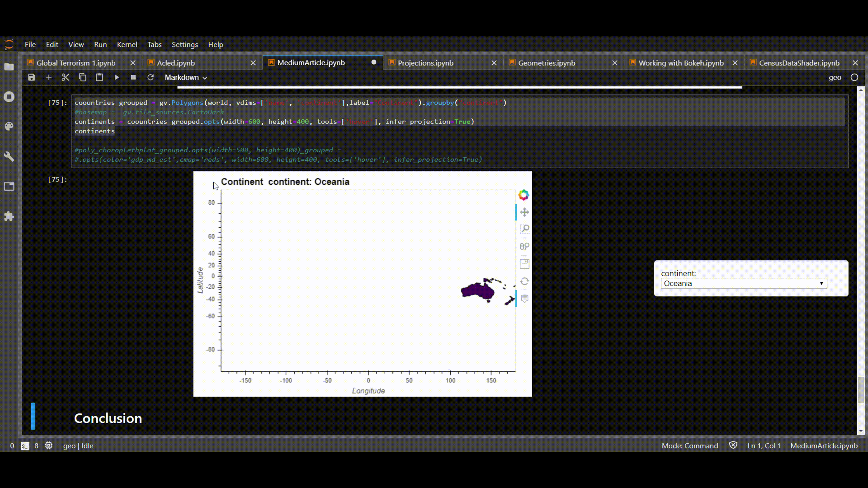Open the Kernel menu
The image size is (868, 488).
tap(127, 45)
